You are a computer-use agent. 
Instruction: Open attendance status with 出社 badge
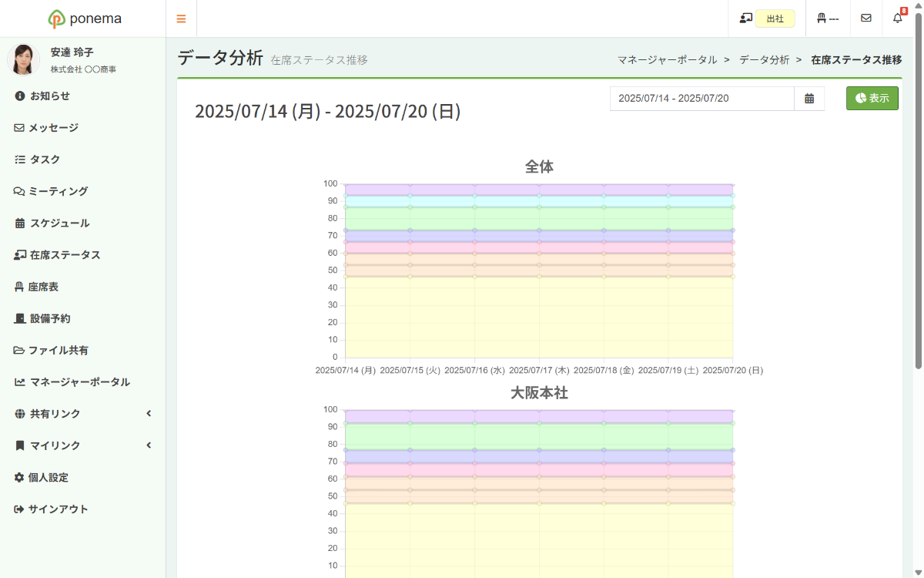pyautogui.click(x=767, y=18)
